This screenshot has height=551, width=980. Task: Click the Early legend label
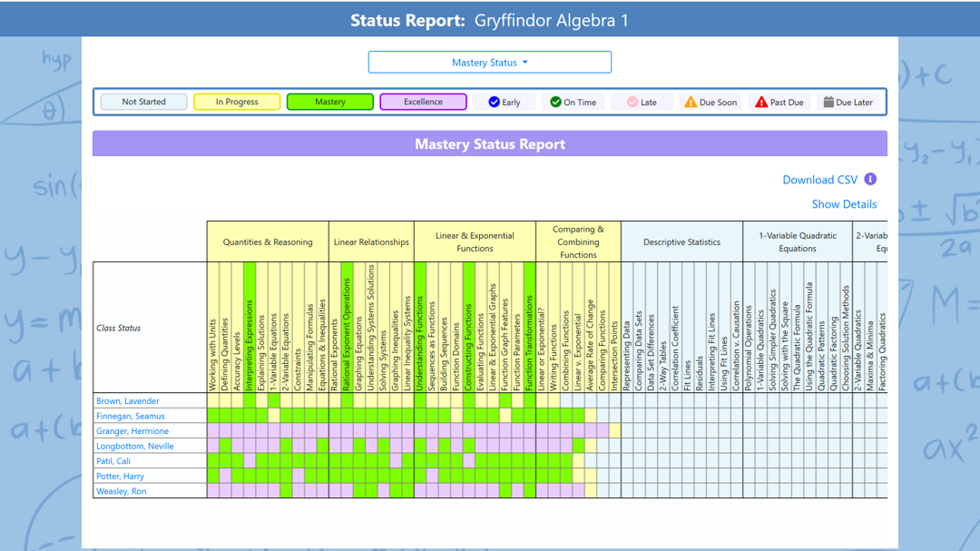click(511, 103)
